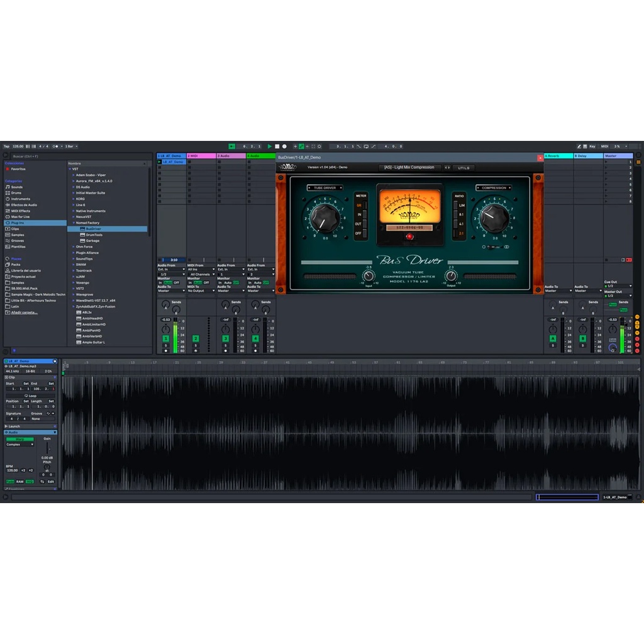Click the Stop button in transport bar

(x=277, y=147)
